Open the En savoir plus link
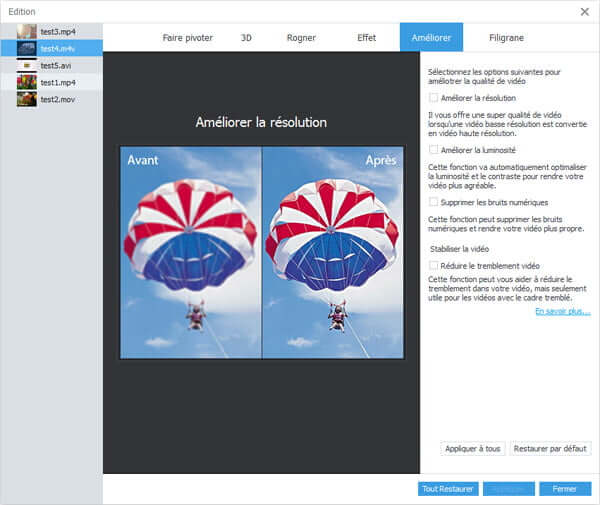 click(x=562, y=311)
